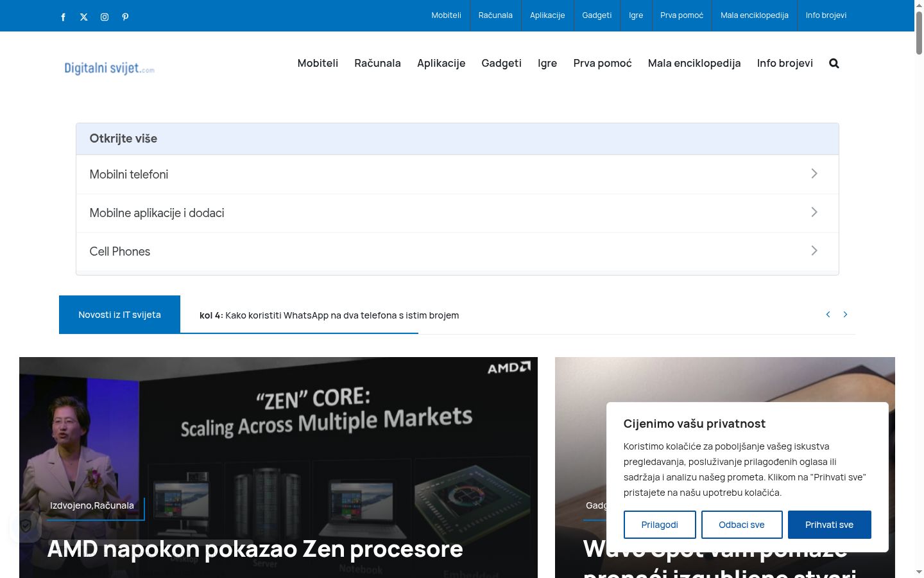Screen dimensions: 924x578
Task: Click the Digitalni svijet logo
Action: click(109, 68)
